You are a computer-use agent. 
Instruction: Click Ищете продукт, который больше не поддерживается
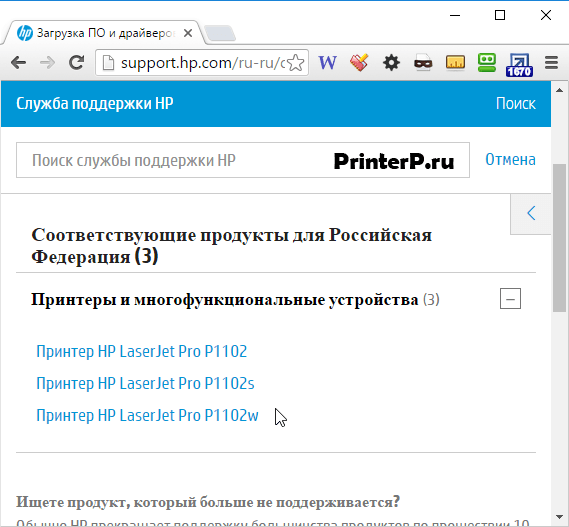click(x=208, y=502)
